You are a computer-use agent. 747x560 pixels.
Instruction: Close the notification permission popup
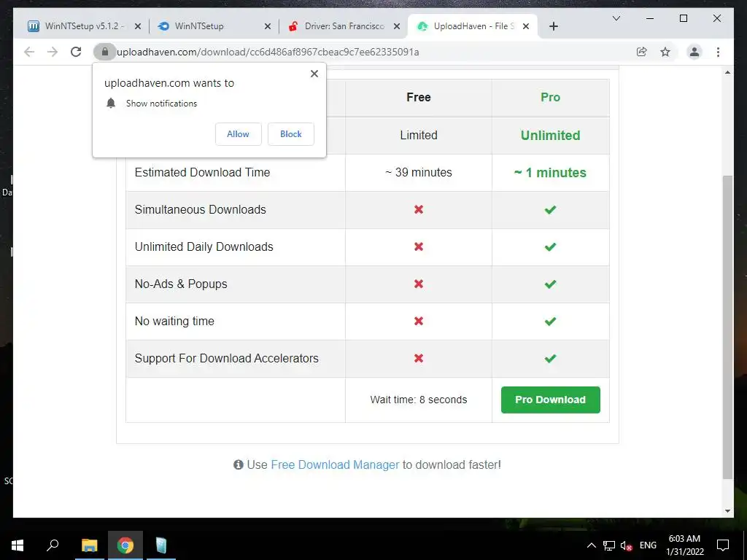[x=314, y=74]
